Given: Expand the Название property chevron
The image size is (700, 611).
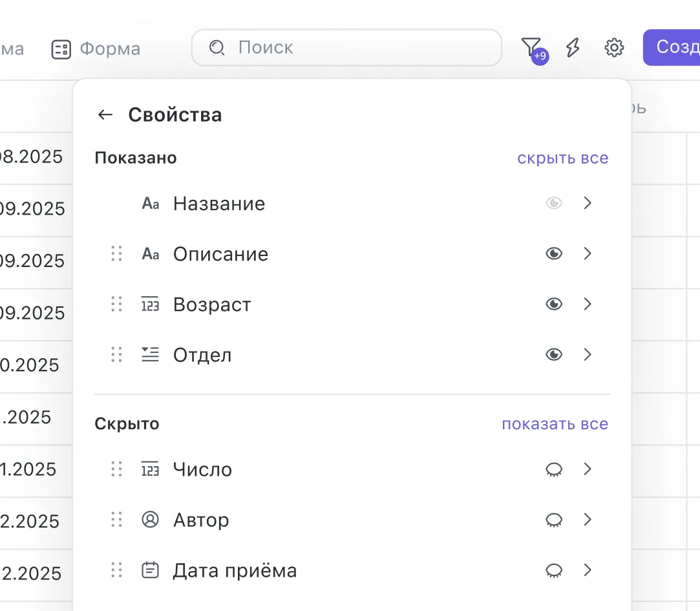Looking at the screenshot, I should pos(588,203).
